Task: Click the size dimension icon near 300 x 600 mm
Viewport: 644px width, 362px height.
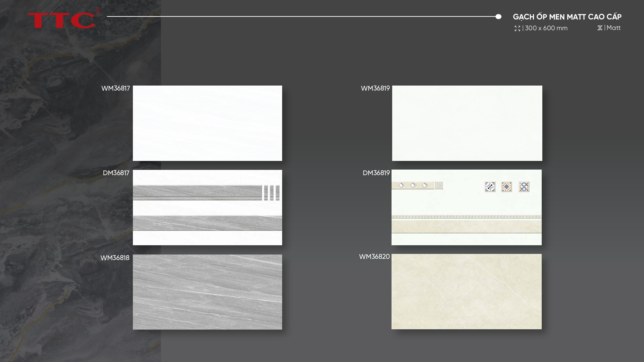Action: pyautogui.click(x=517, y=28)
